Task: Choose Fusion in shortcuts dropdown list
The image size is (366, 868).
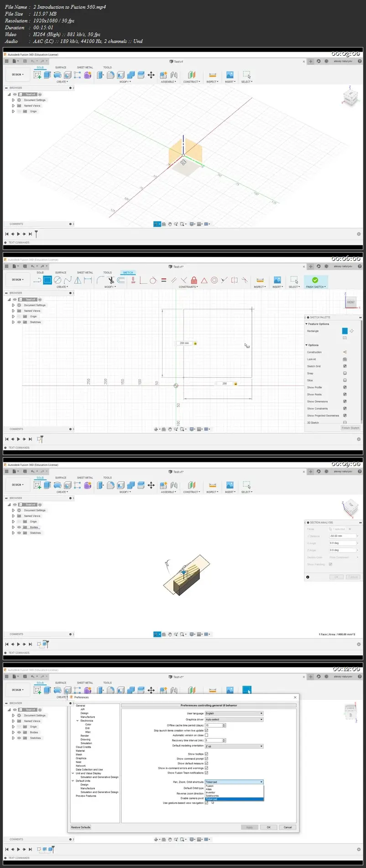Action: pyautogui.click(x=235, y=786)
